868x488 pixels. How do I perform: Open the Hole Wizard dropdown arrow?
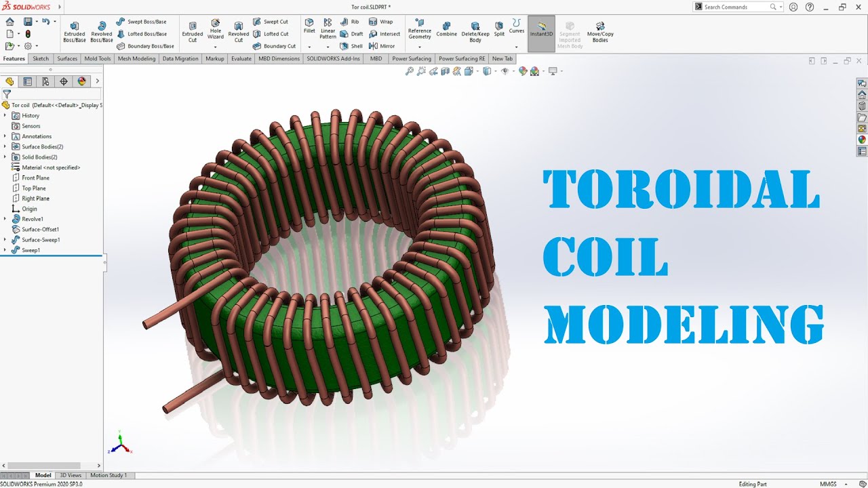coord(216,47)
